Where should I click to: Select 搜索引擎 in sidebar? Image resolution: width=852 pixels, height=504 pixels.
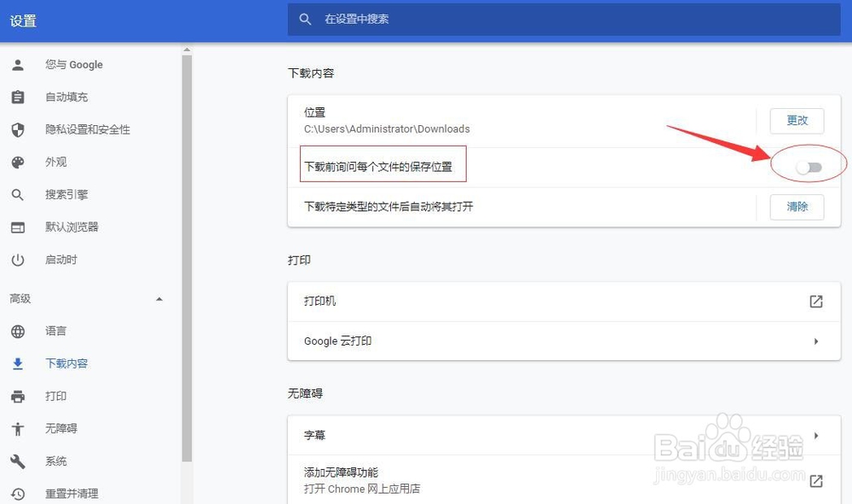66,194
